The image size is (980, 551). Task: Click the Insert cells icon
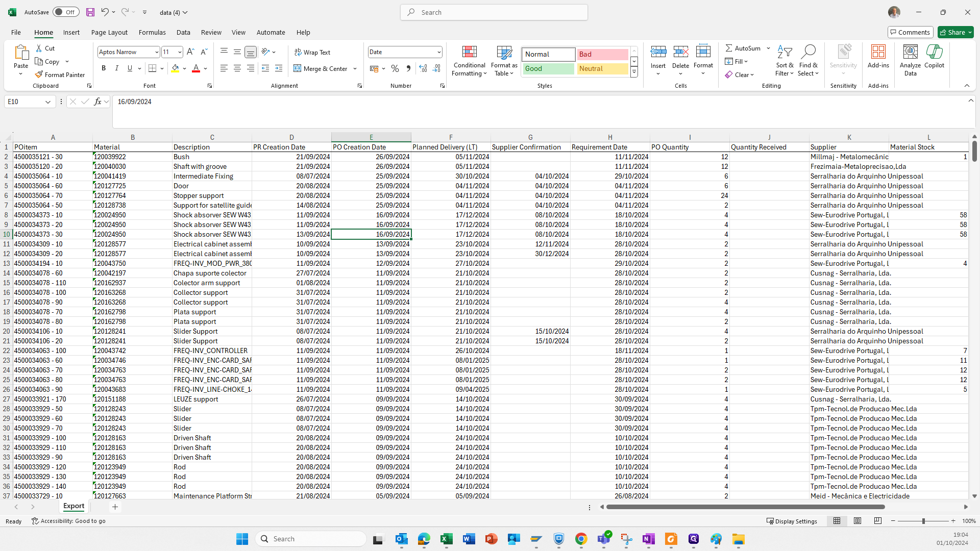pyautogui.click(x=658, y=52)
